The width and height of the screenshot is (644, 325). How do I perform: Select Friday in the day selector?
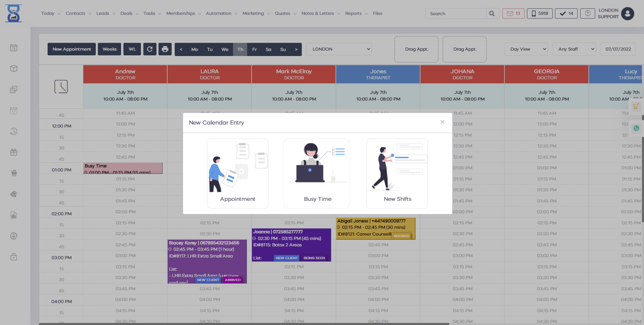click(x=255, y=49)
